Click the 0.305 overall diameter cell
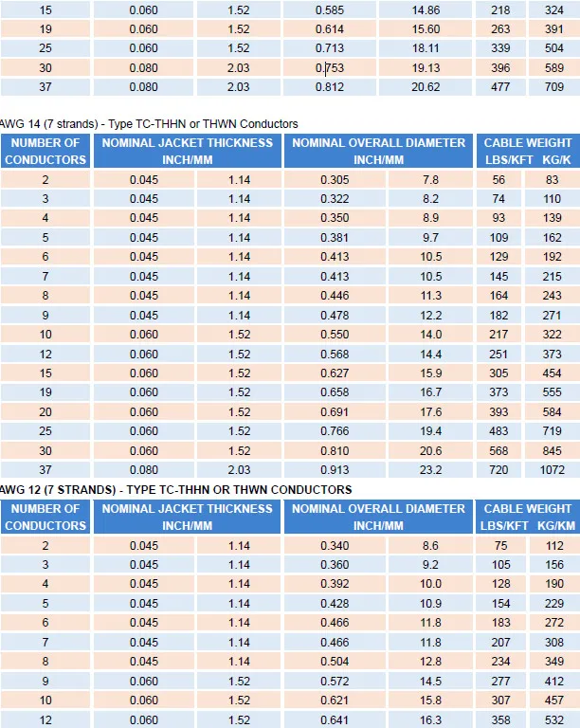Viewport: 580px width, 728px height. 335,179
